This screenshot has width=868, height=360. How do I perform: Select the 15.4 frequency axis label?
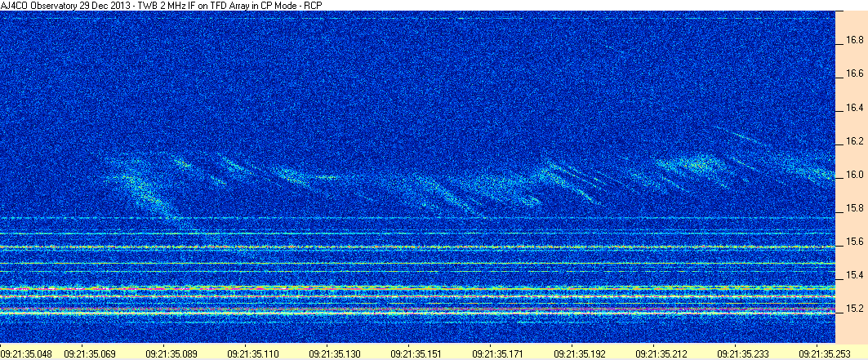(x=855, y=275)
